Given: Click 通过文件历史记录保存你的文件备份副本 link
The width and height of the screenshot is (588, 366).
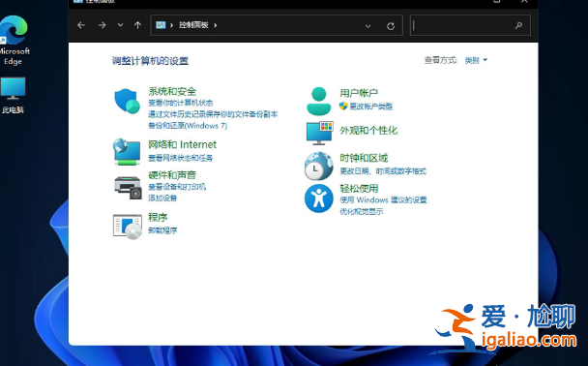Looking at the screenshot, I should (x=213, y=114).
